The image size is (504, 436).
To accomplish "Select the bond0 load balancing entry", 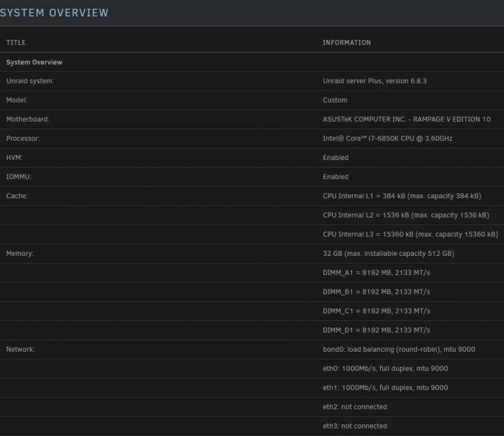I will [399, 349].
